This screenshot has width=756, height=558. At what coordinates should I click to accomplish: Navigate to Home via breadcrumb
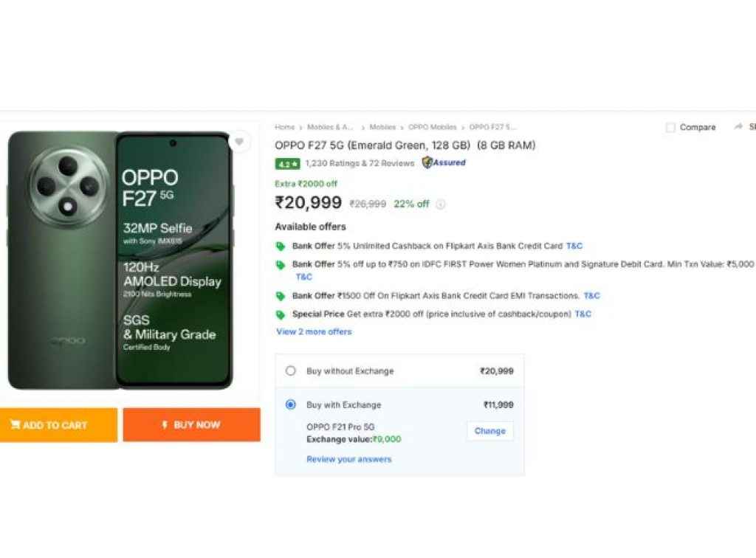pyautogui.click(x=283, y=127)
